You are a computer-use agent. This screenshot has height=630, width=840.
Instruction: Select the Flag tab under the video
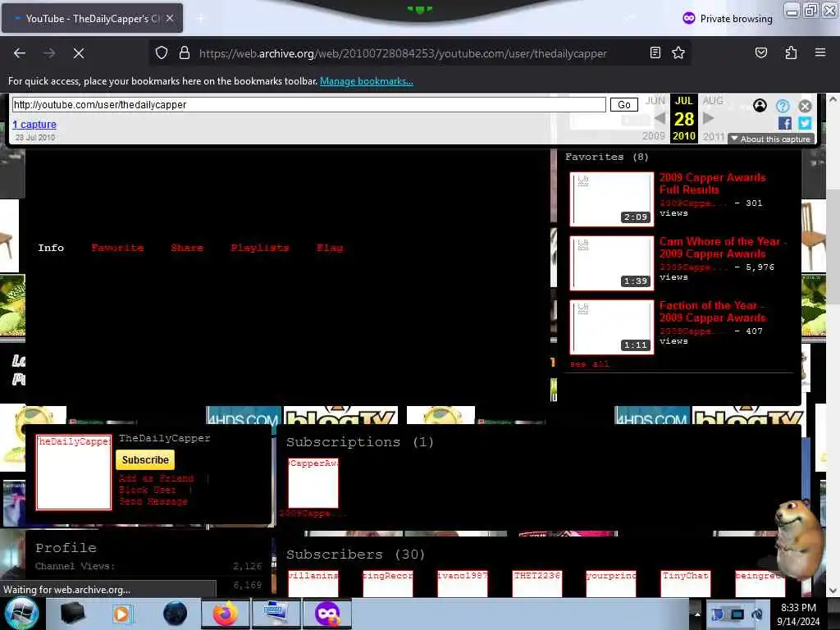[x=330, y=248]
